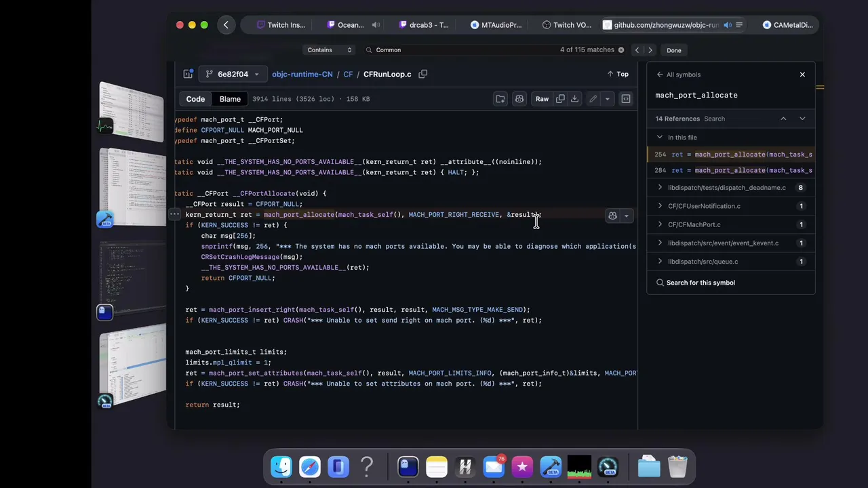This screenshot has width=868, height=488.
Task: Copy the CFRunLoop.c file path
Action: point(422,74)
